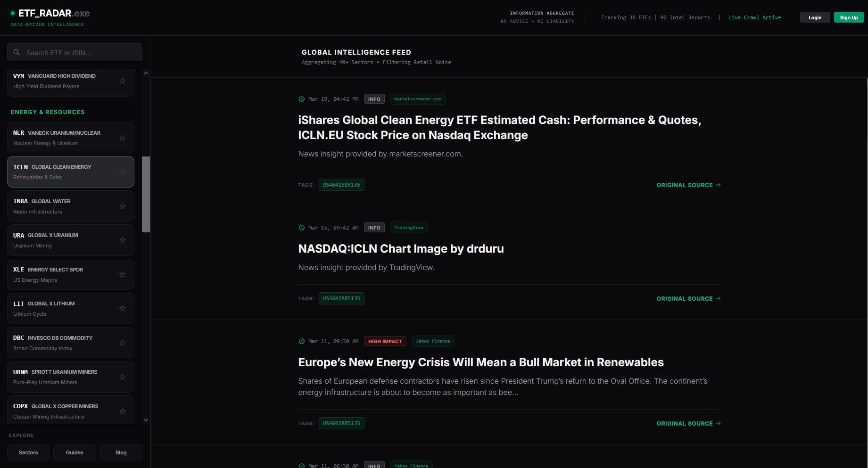Click the Live Crawl Active status text

coord(754,17)
